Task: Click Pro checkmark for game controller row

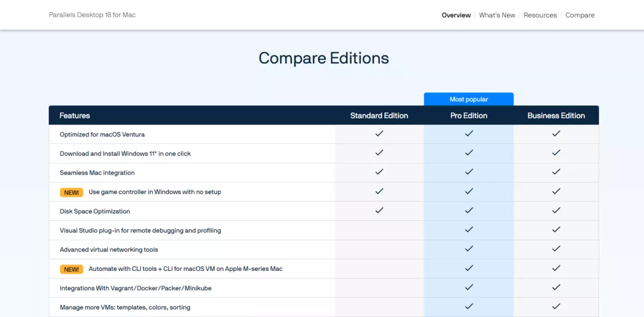Action: click(x=469, y=191)
